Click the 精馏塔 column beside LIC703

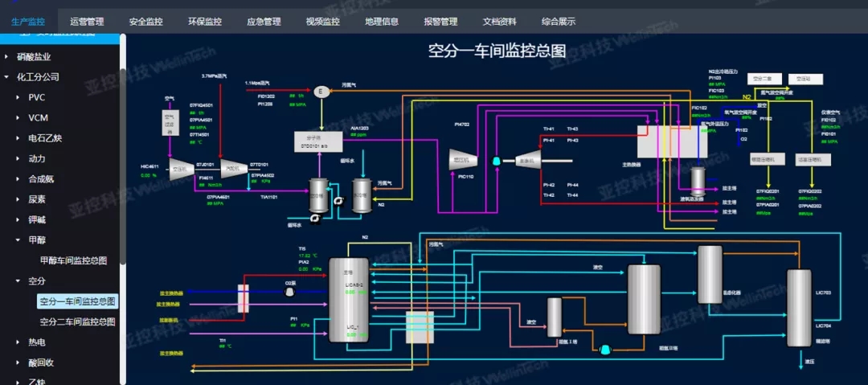coord(800,308)
